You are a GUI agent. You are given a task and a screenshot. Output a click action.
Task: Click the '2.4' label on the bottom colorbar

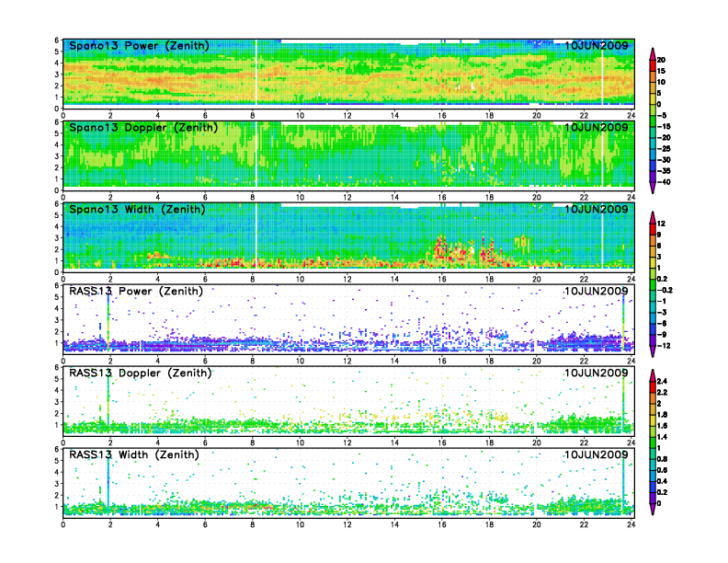tap(662, 382)
